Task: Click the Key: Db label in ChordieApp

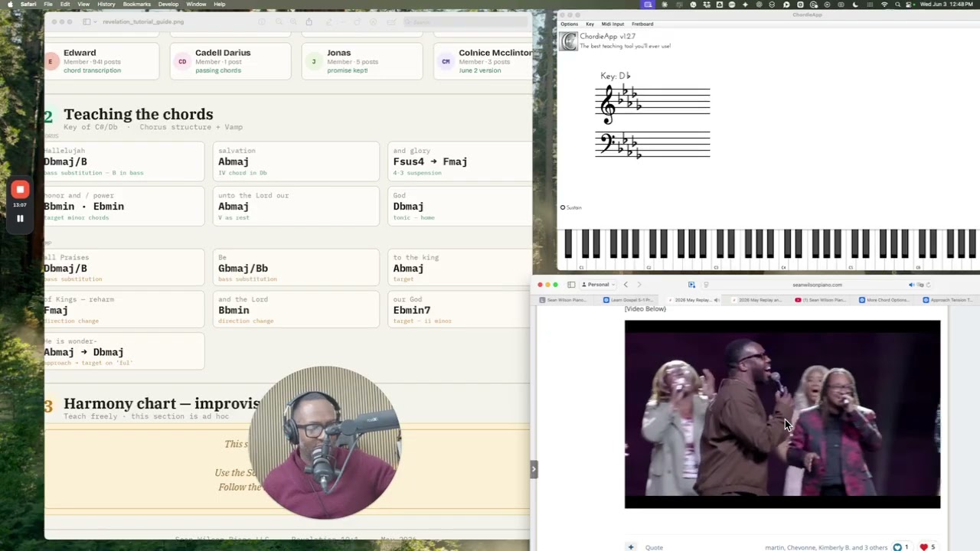Action: tap(616, 76)
